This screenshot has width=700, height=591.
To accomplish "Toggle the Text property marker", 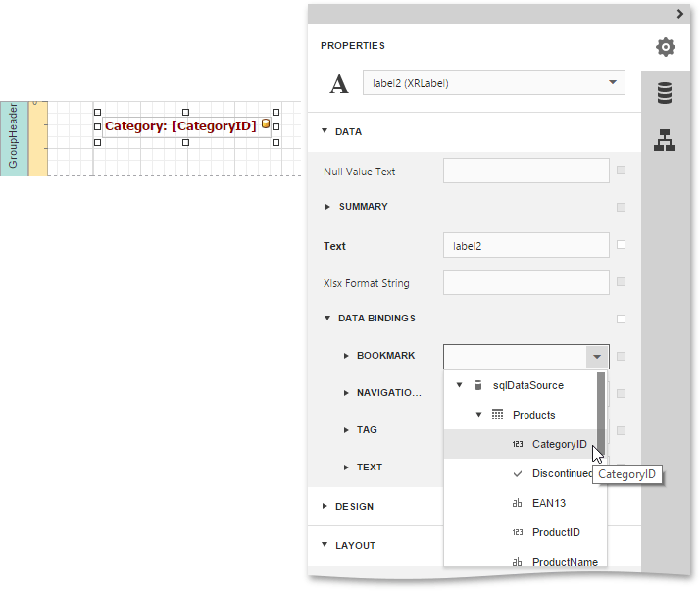I will click(x=621, y=245).
